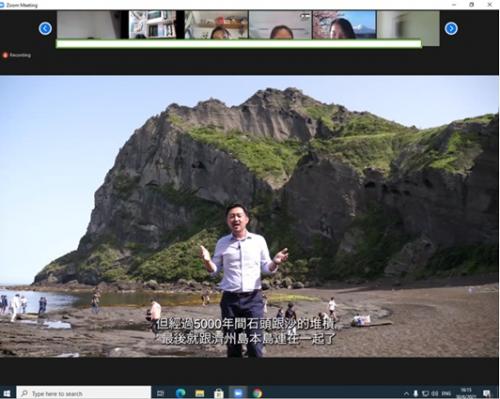Click the shared video of the man at the cliff
Viewport: 500px width, 399px height.
point(249,216)
